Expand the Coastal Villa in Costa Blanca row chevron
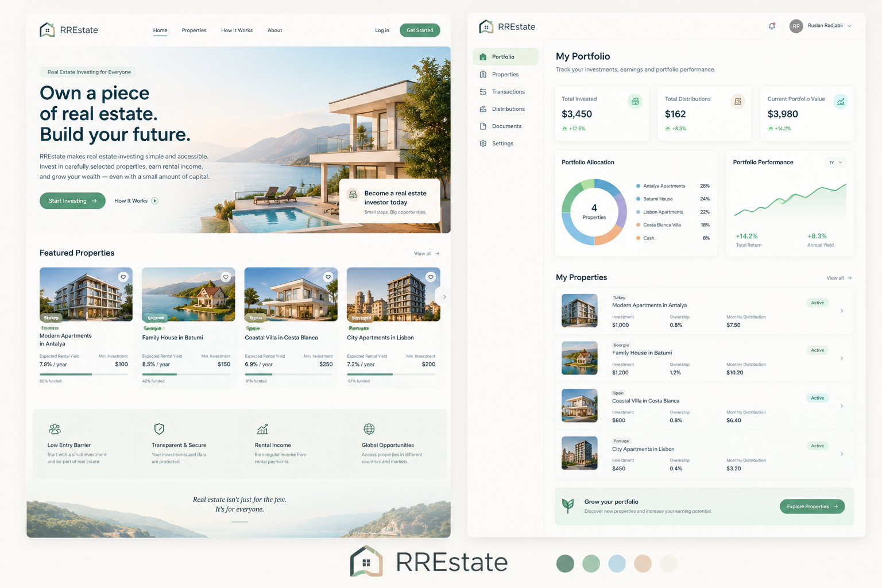The height and width of the screenshot is (588, 882). (x=842, y=406)
